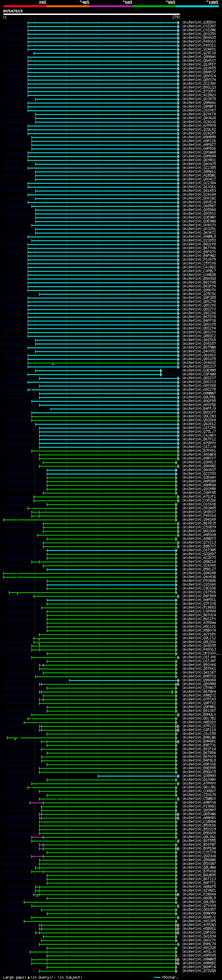Select hit label UniRef100_O04432
This screenshot has height=980, width=222.
(x=199, y=363)
